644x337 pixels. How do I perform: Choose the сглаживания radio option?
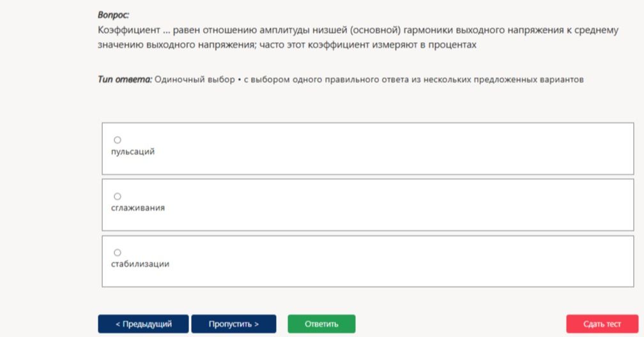click(118, 196)
